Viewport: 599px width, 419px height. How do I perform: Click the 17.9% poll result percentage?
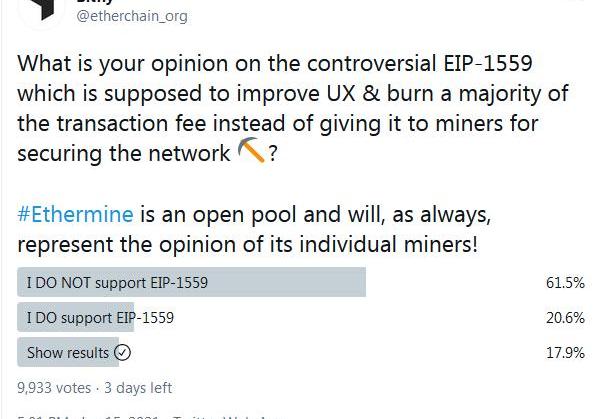click(565, 353)
